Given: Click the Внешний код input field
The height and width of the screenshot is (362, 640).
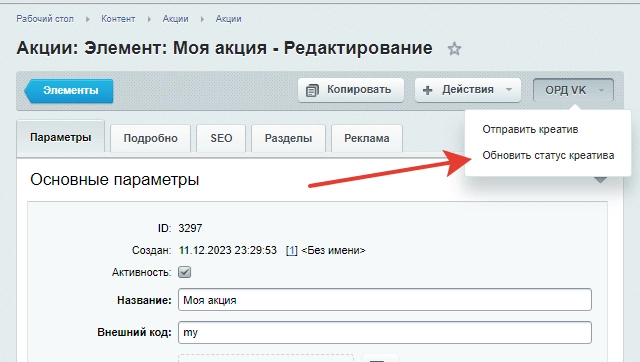Looking at the screenshot, I should [x=385, y=332].
